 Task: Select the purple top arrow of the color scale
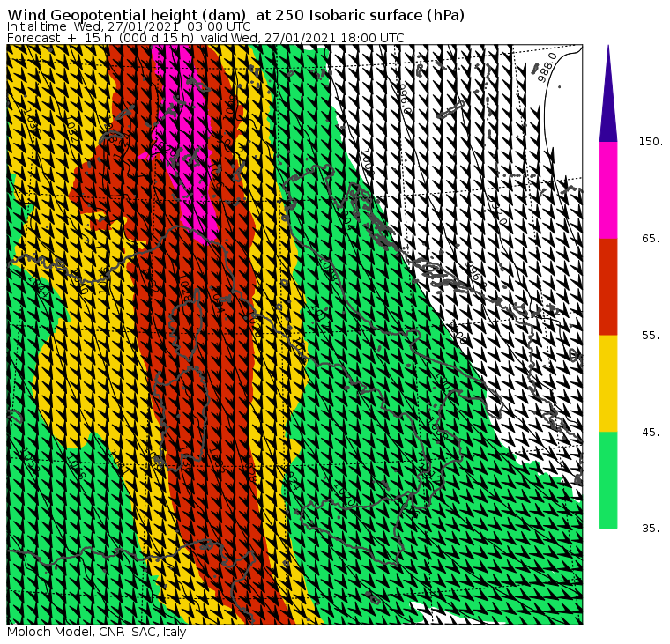point(608,93)
